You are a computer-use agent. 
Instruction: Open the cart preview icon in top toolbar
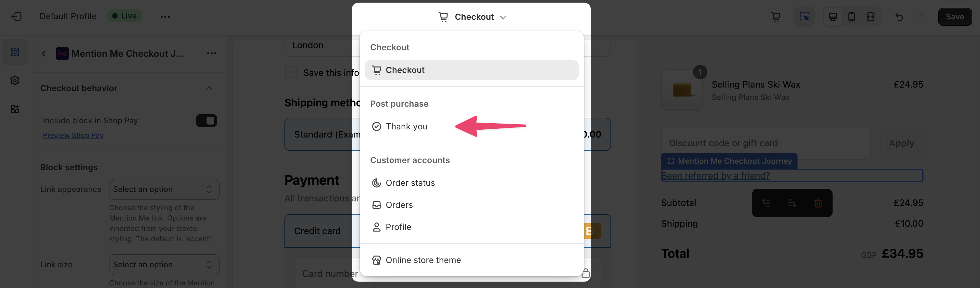coord(776,17)
